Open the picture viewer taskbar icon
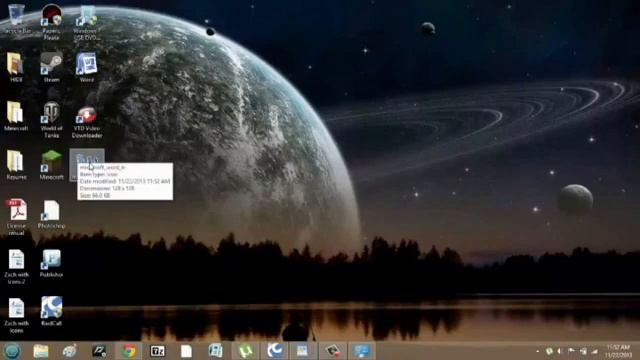 coord(303,351)
